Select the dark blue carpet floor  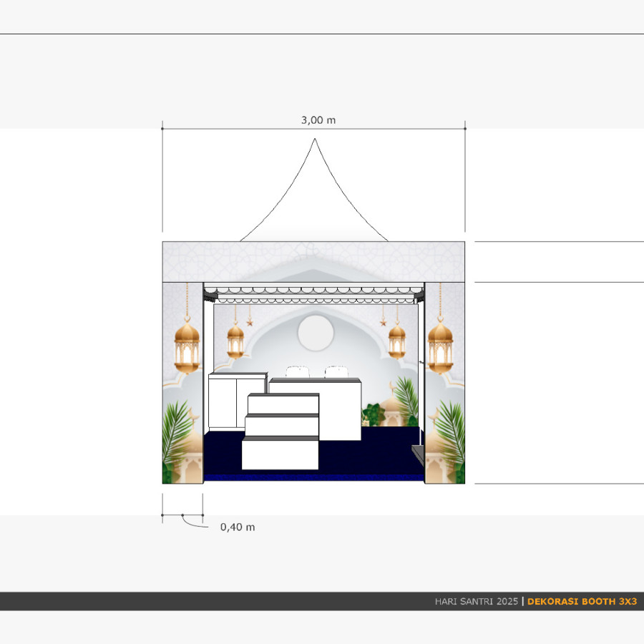click(x=372, y=458)
